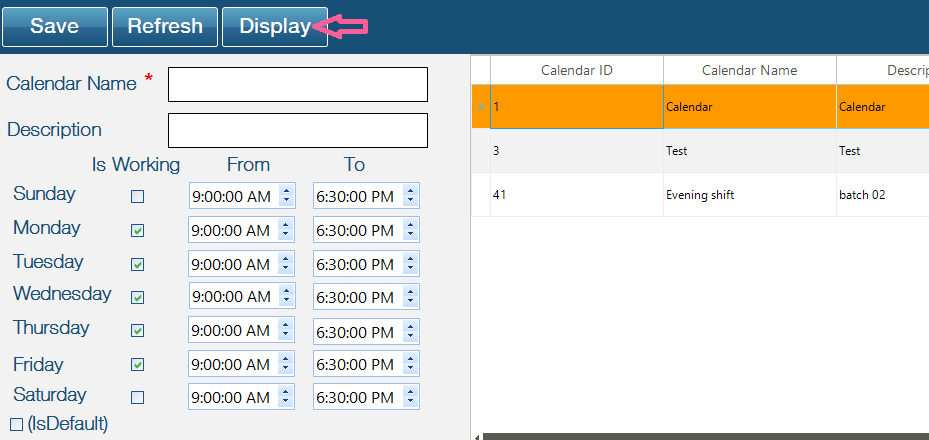Adjust the Tuesday From time spinner
Viewport: 929px width, 440px height.
(286, 264)
